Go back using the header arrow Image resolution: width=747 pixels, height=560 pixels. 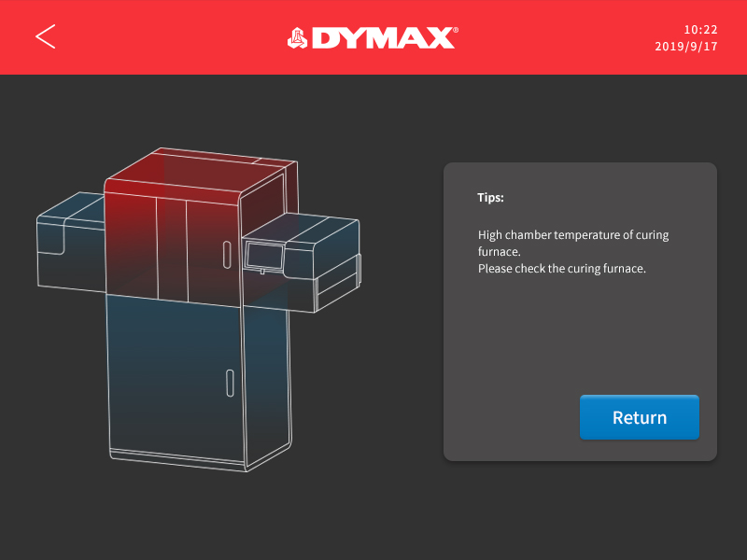[x=46, y=36]
